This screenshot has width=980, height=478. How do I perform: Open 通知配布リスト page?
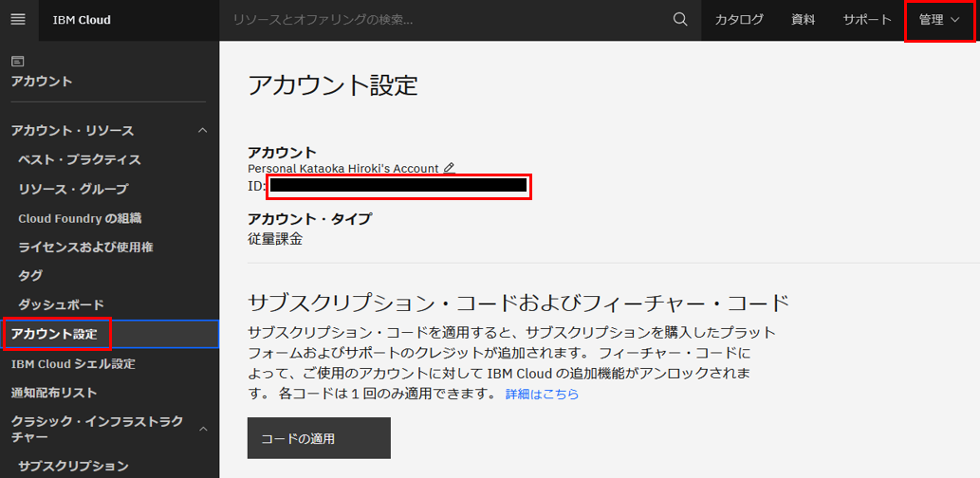point(54,393)
